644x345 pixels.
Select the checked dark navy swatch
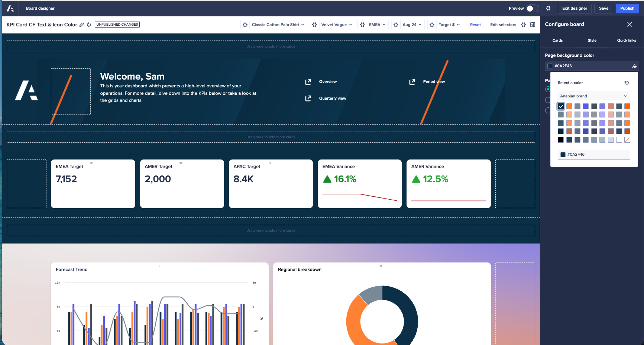[561, 106]
